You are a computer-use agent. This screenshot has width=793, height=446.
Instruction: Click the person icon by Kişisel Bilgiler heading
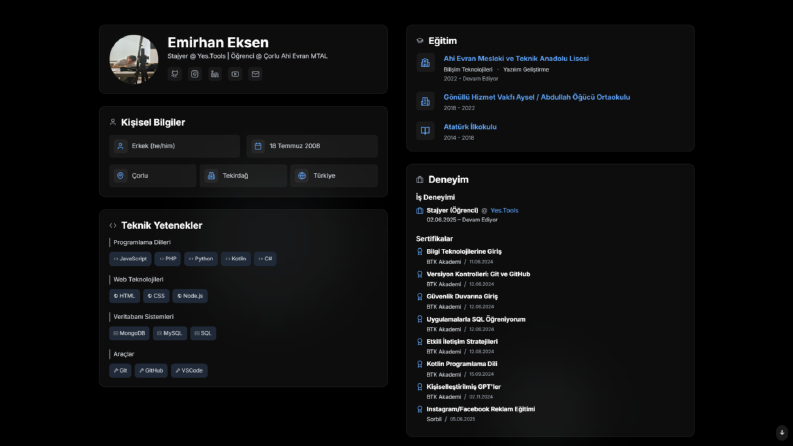coord(113,122)
